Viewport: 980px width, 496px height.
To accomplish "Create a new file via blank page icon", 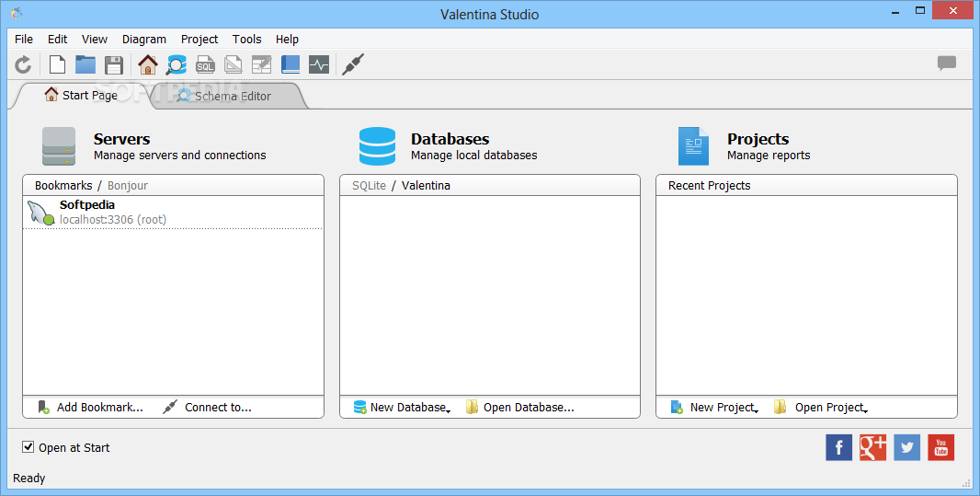I will pos(58,64).
